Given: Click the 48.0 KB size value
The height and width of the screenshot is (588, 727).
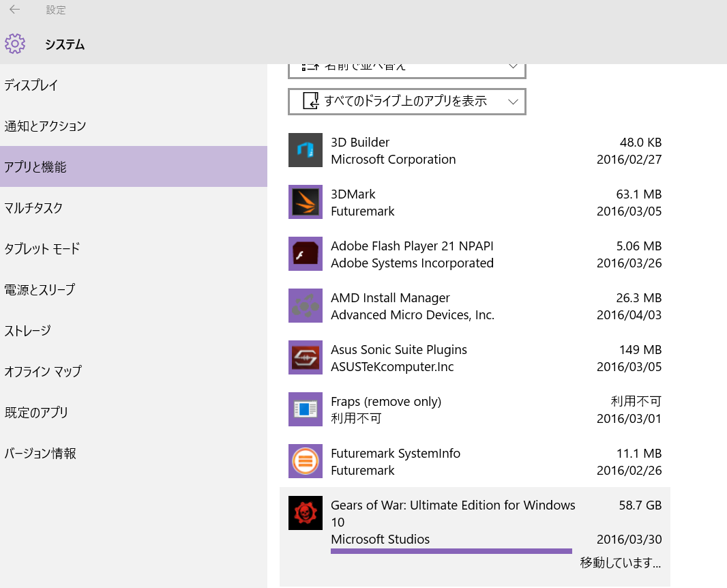Looking at the screenshot, I should tap(640, 143).
